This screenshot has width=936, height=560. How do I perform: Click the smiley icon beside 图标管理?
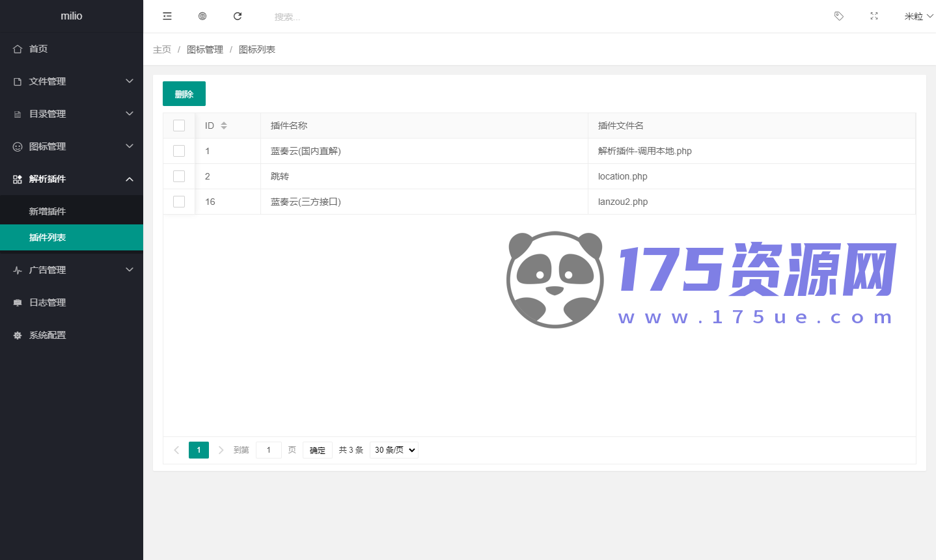point(18,146)
